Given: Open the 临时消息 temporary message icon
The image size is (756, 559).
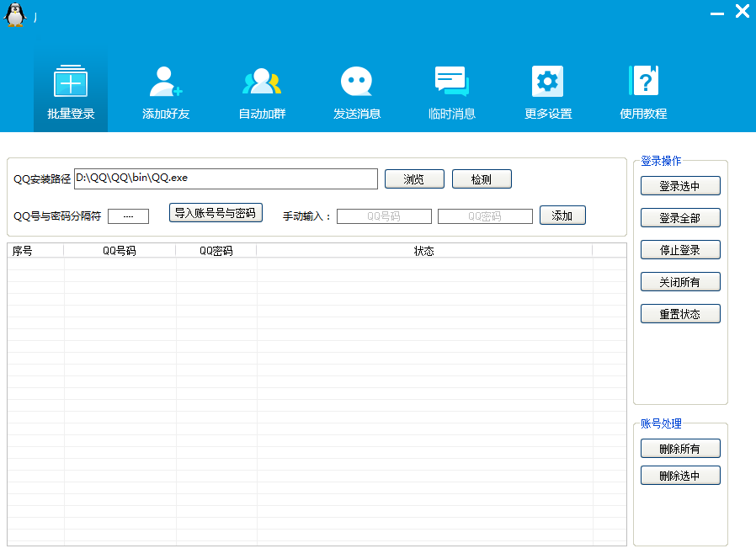Looking at the screenshot, I should (x=452, y=81).
